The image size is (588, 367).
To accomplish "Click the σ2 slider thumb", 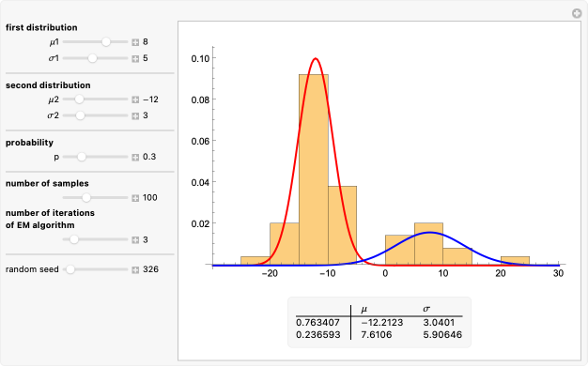I will pos(80,115).
